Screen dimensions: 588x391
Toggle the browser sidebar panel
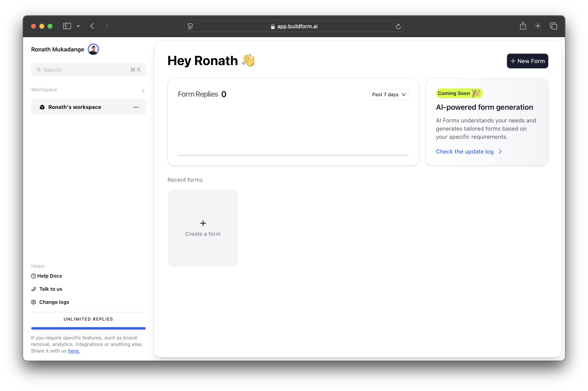pyautogui.click(x=67, y=26)
